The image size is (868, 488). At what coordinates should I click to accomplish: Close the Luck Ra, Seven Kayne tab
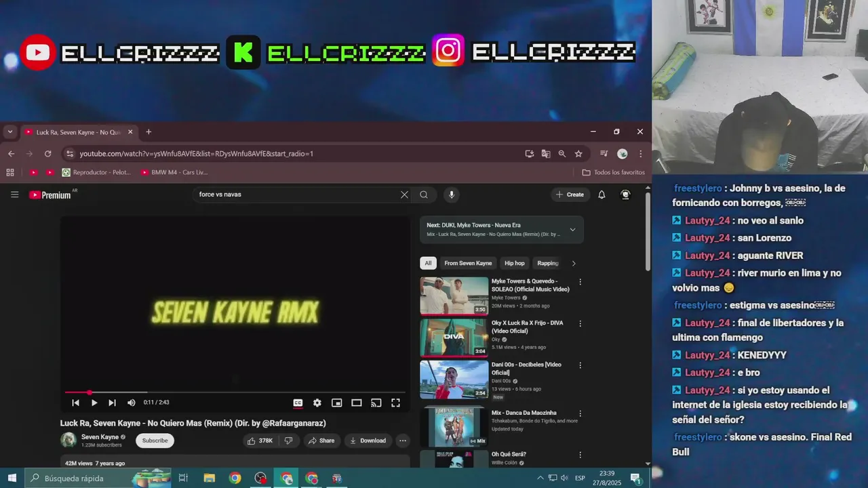[130, 132]
